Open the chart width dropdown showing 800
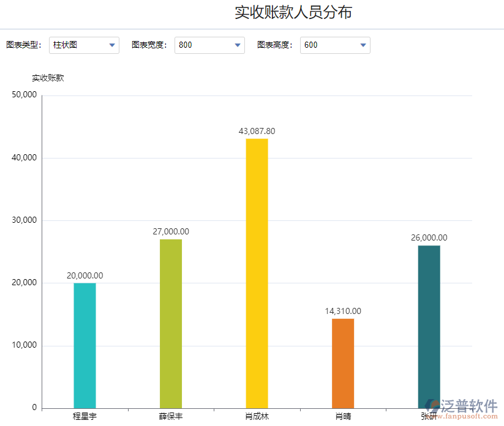The image size is (504, 426). [x=209, y=45]
